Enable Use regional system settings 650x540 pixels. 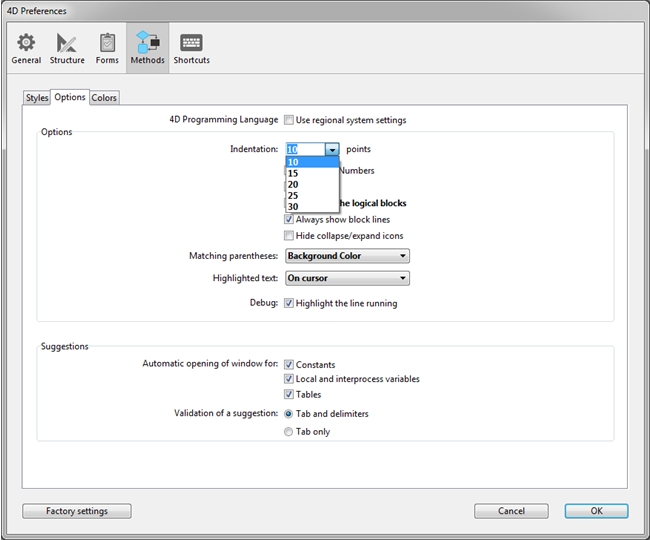coord(289,120)
